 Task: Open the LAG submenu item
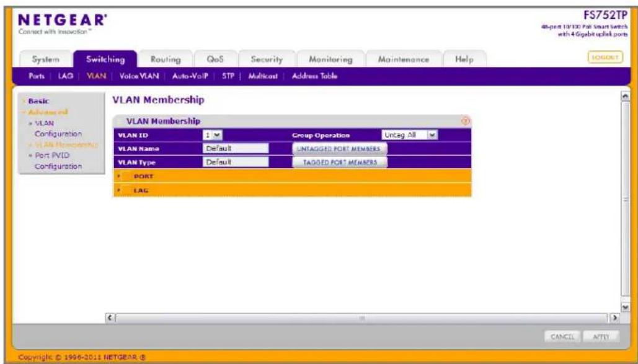pyautogui.click(x=66, y=76)
